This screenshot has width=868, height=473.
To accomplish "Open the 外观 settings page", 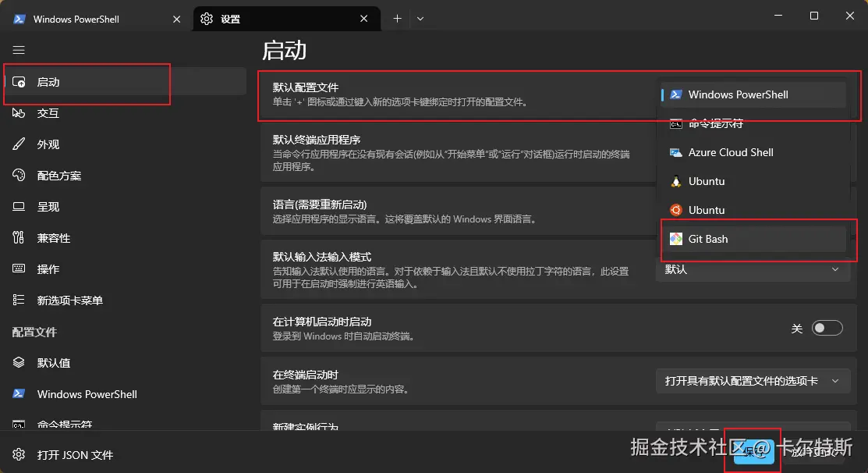I will [x=125, y=144].
